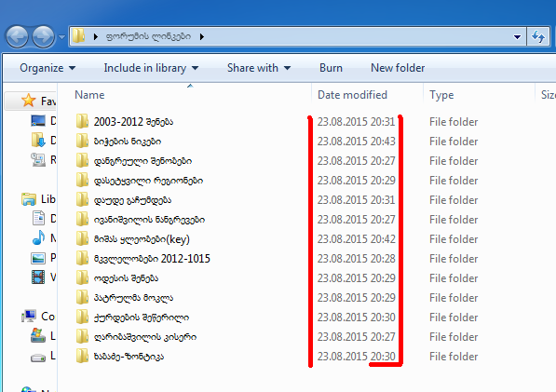This screenshot has height=392, width=556.
Task: Refresh the folder with the refresh icon
Action: point(538,36)
